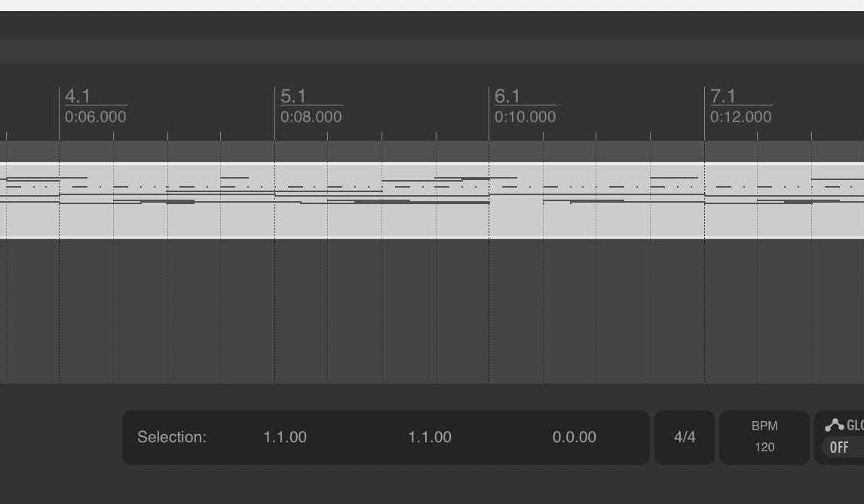Click the BPM label
Image resolution: width=864 pixels, height=504 pixels.
click(764, 426)
